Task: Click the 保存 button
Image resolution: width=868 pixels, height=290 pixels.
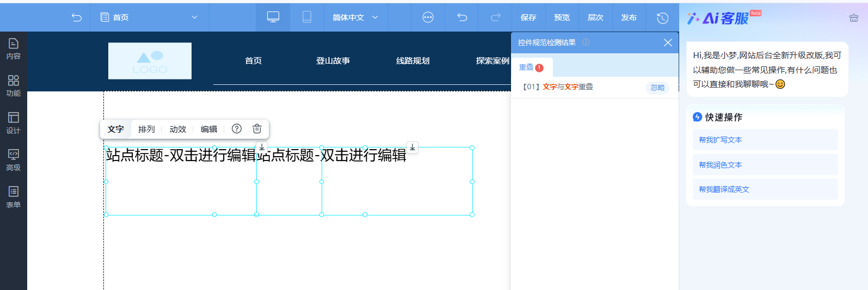Action: click(x=528, y=17)
